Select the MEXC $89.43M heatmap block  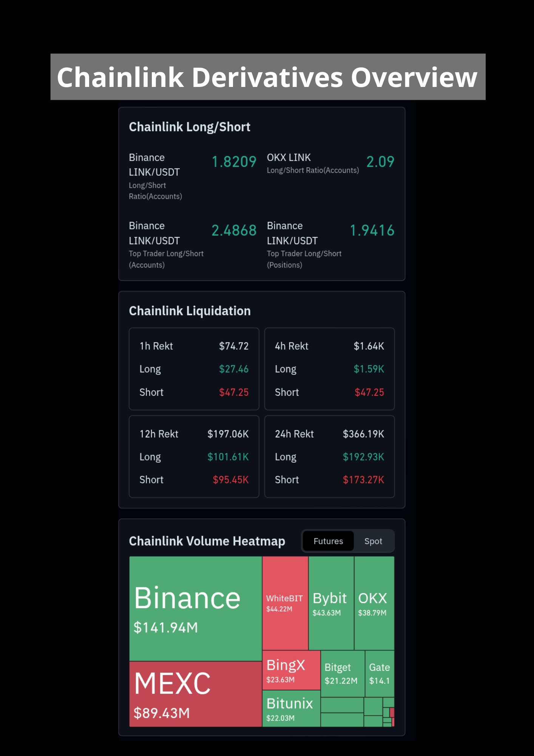pos(196,694)
